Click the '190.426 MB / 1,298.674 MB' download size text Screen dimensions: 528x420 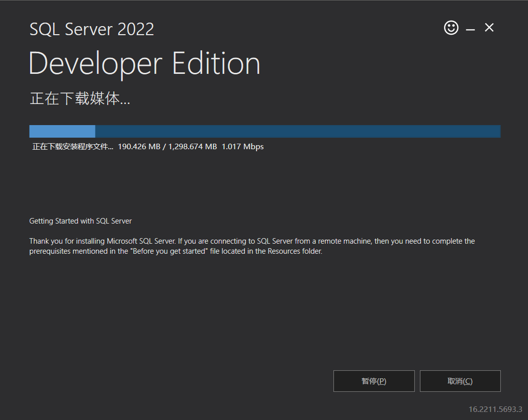point(167,146)
